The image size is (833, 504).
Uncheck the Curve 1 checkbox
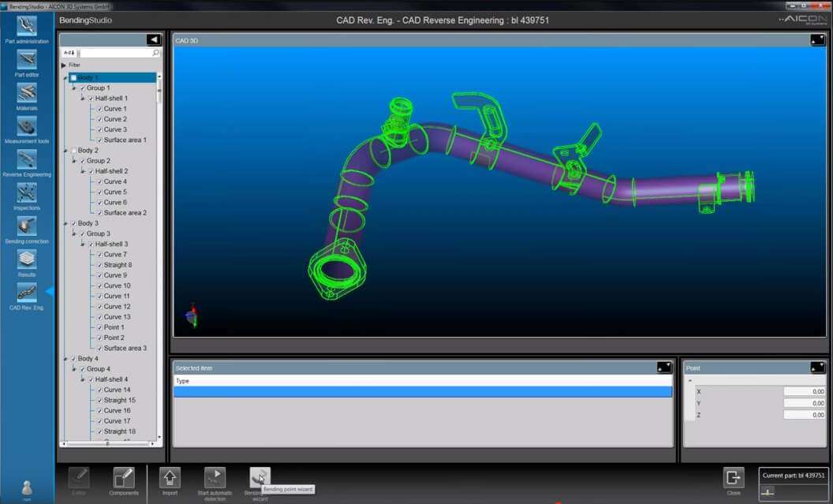coord(99,109)
